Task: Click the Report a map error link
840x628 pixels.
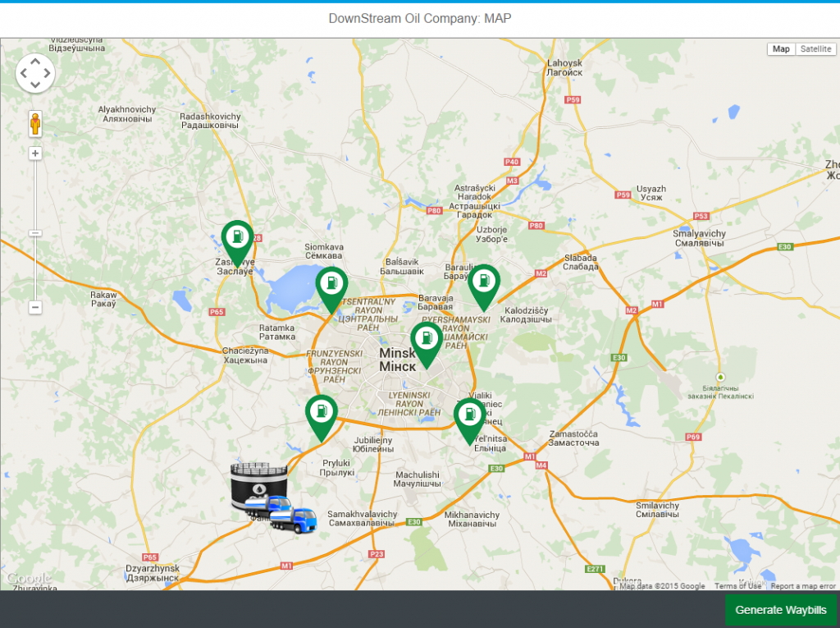Action: [803, 586]
